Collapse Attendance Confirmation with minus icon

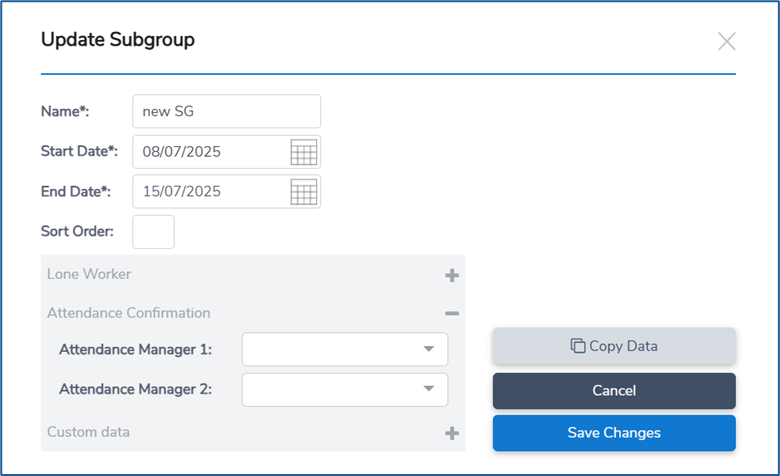tap(452, 313)
